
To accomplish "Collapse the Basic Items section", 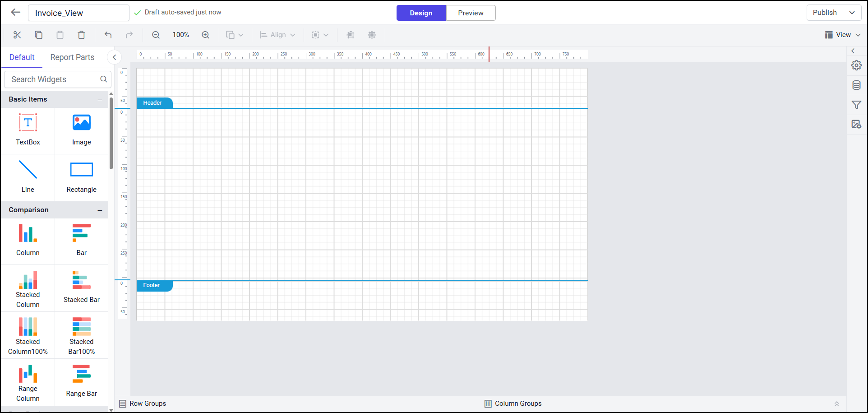I will click(100, 99).
